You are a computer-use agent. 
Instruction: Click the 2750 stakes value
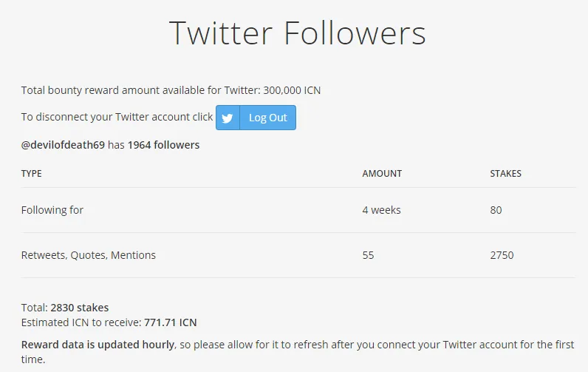(x=502, y=255)
